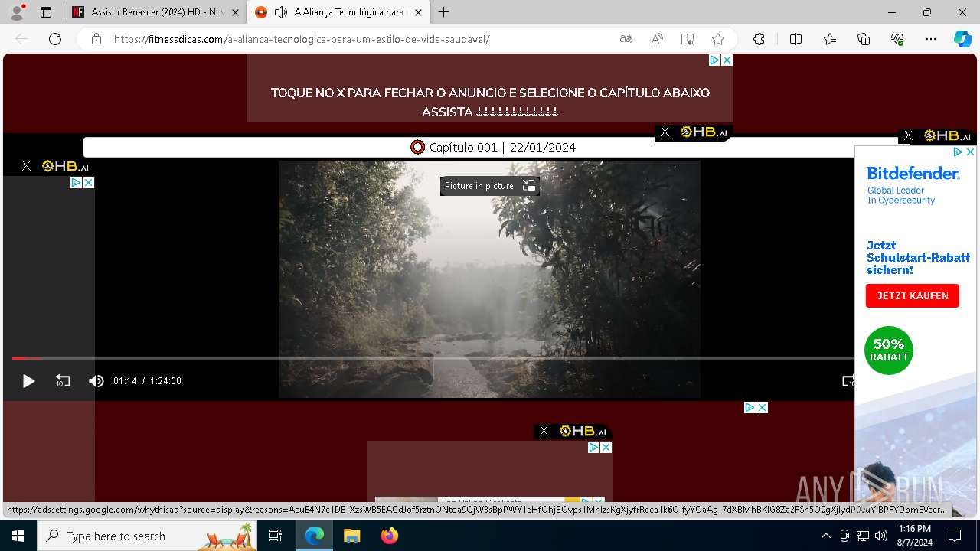
Task: Enter Immersive Reader mode
Action: 688,39
